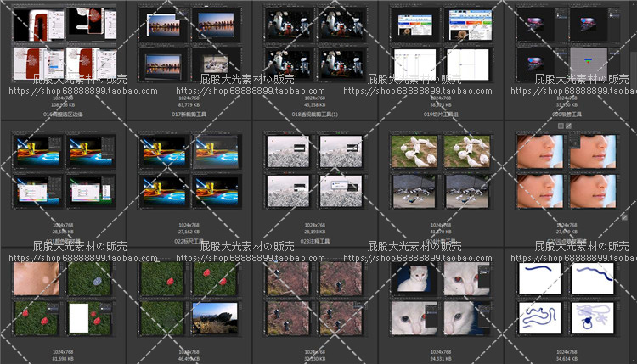Click the 34,614 KB size text

click(567, 359)
